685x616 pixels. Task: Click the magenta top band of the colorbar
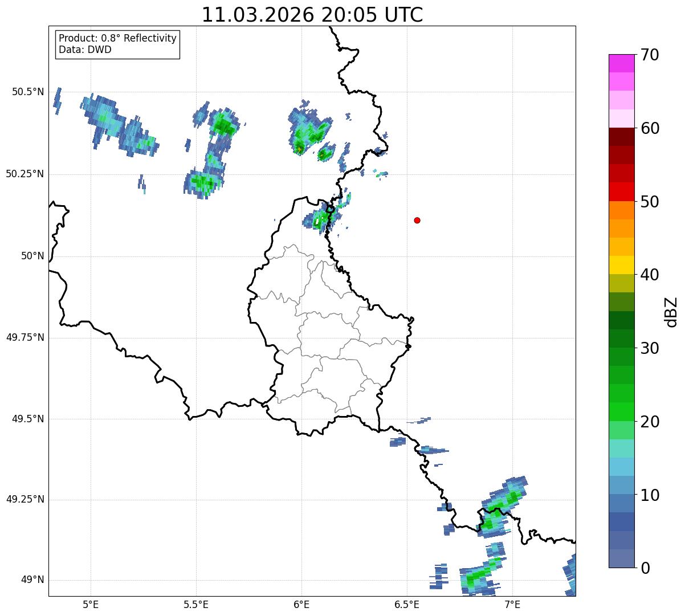coord(621,63)
